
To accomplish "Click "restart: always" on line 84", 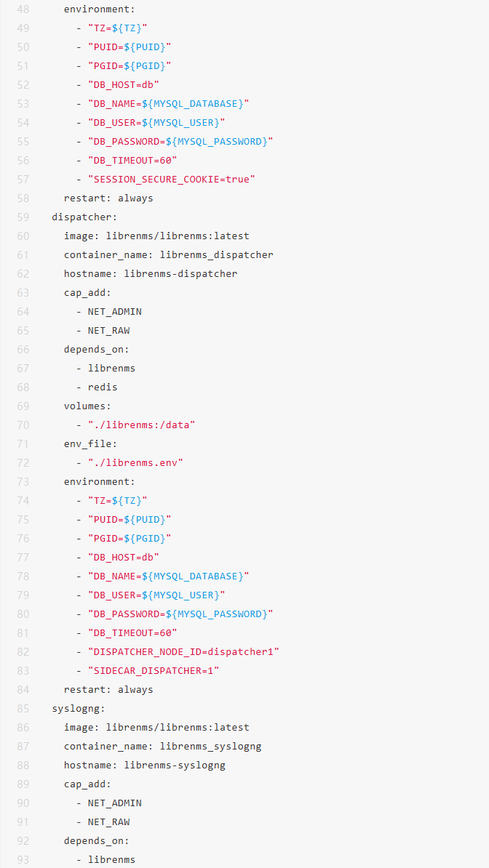I will pyautogui.click(x=108, y=689).
